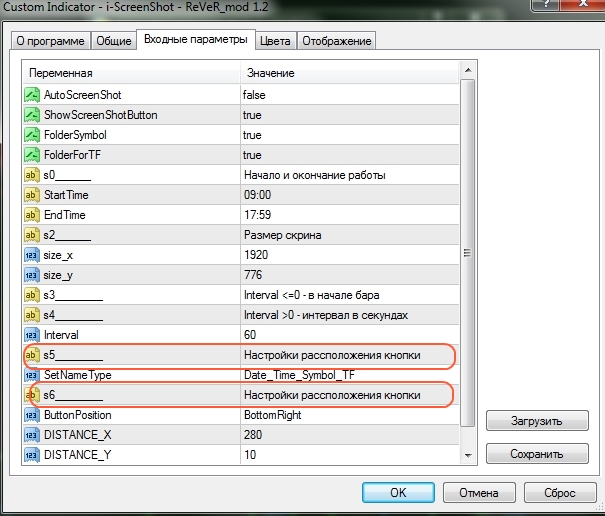
Task: Click the size_y integer type icon
Action: pyautogui.click(x=32, y=275)
